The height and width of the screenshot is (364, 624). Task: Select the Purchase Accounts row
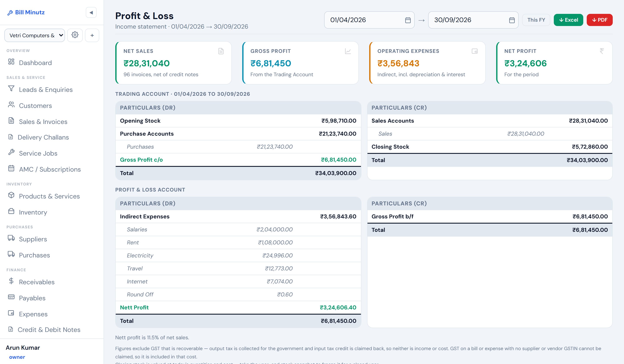(x=238, y=134)
